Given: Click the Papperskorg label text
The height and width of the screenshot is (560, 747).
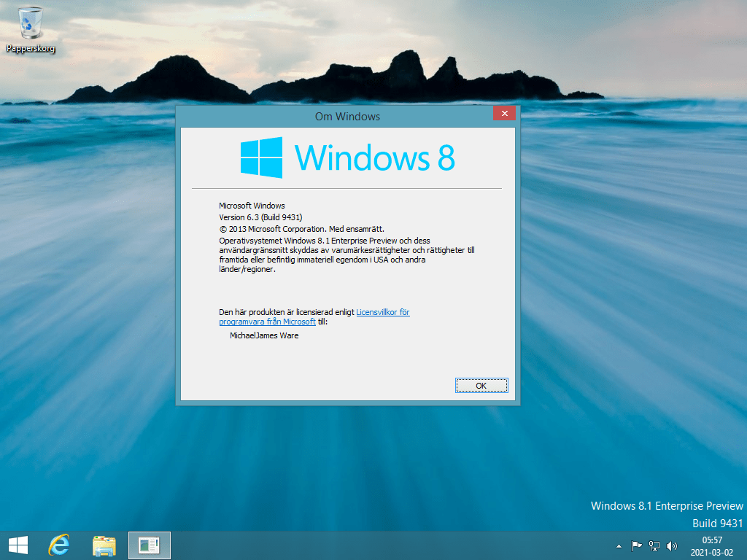Looking at the screenshot, I should coord(29,50).
